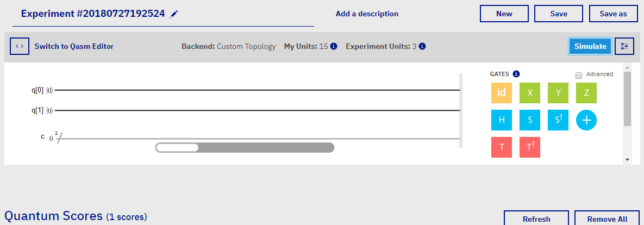Pick the T dagger gate
This screenshot has width=644, height=225.
click(x=530, y=147)
